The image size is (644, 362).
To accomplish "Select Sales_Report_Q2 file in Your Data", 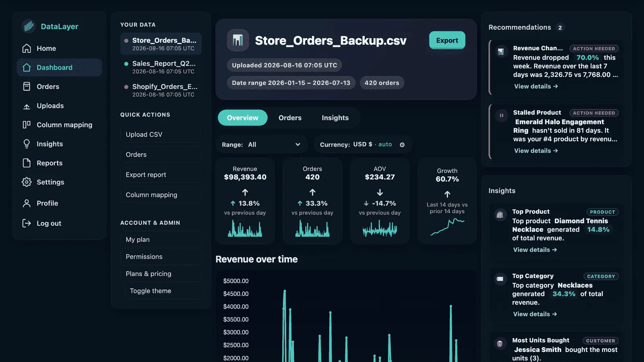I will click(161, 67).
